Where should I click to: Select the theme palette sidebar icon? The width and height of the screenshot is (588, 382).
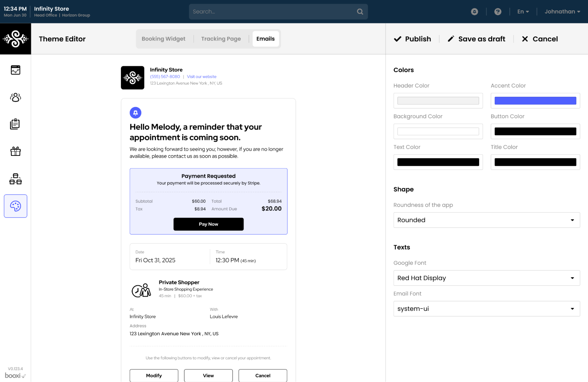pos(15,206)
